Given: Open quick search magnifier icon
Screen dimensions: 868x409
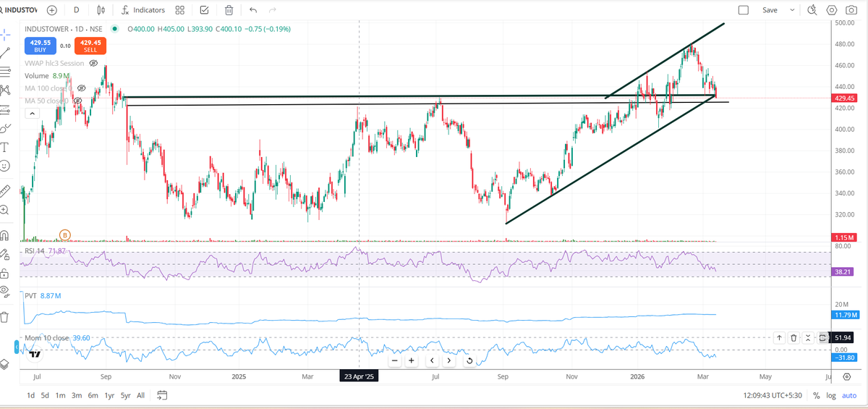Looking at the screenshot, I should (812, 10).
